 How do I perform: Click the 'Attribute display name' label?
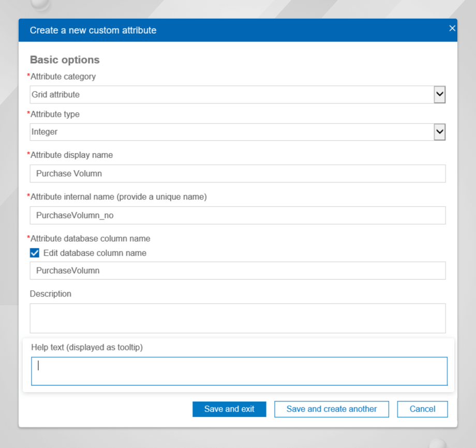coord(71,155)
